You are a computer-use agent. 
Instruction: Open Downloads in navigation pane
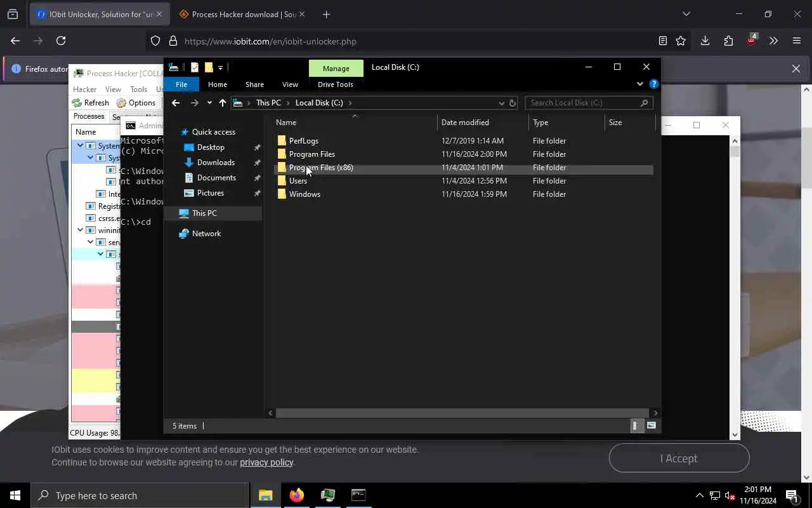pyautogui.click(x=216, y=163)
